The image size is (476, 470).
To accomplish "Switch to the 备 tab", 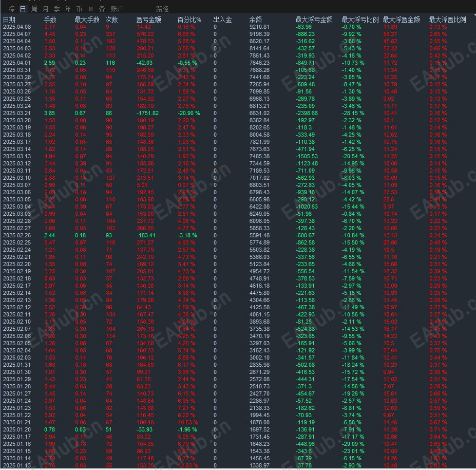I will click(x=102, y=9).
